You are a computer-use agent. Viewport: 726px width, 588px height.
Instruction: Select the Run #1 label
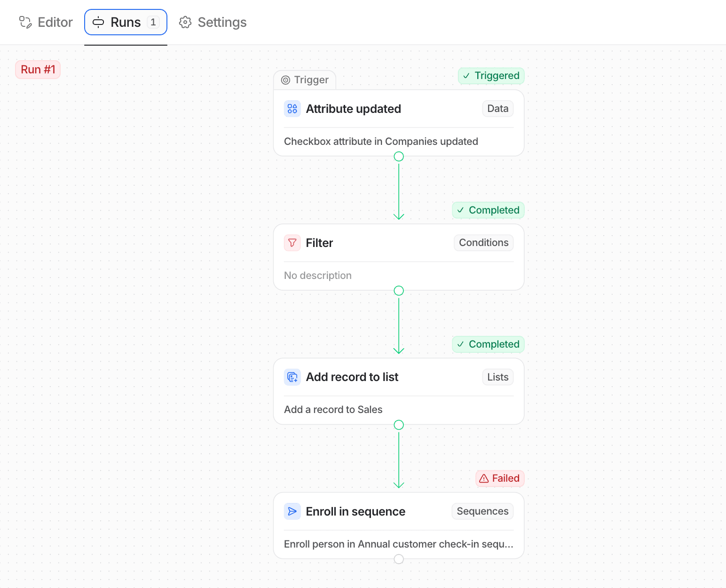coord(38,69)
